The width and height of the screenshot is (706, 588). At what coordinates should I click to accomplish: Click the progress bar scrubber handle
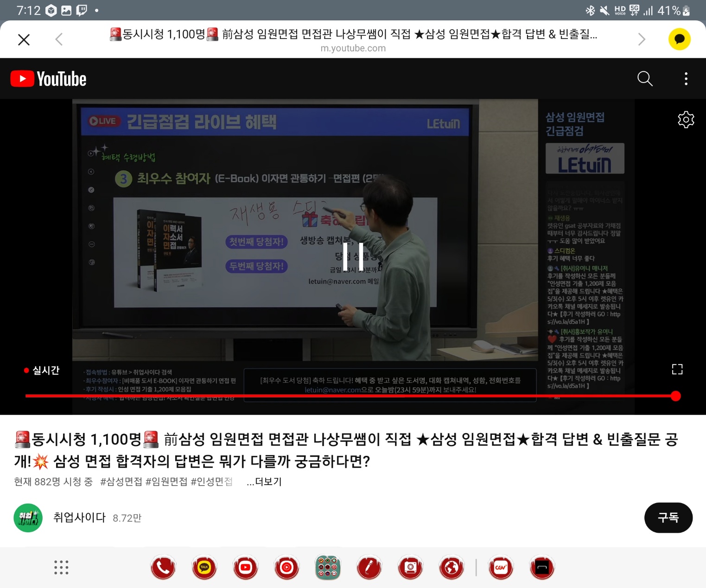pos(676,396)
